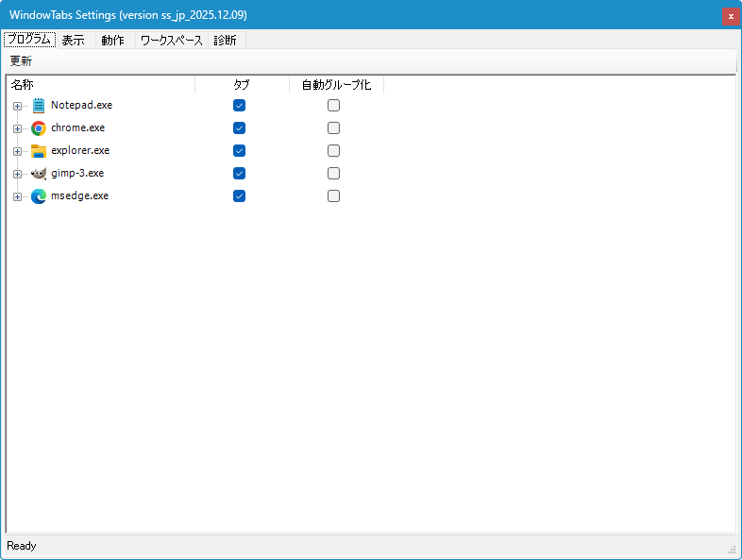The width and height of the screenshot is (742, 560).
Task: Click the Chrome icon in the list
Action: coord(39,128)
